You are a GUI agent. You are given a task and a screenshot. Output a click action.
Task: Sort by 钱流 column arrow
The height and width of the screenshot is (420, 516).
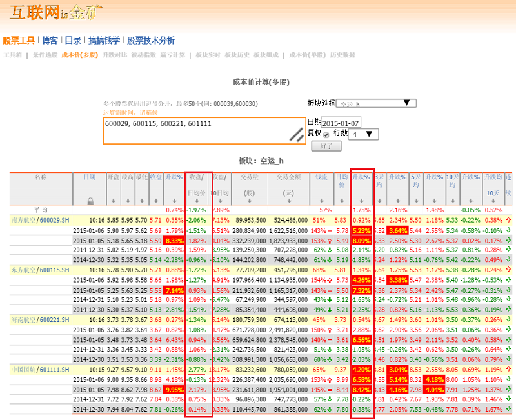(322, 201)
